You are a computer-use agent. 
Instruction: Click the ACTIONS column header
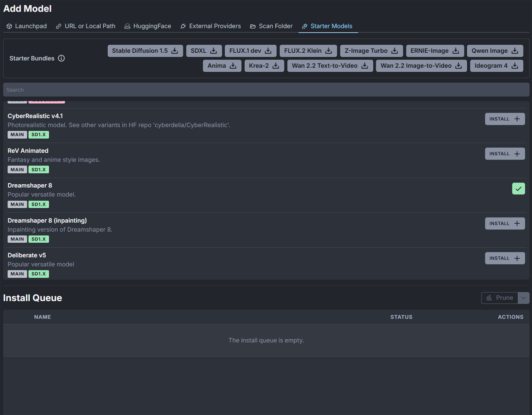(x=510, y=317)
